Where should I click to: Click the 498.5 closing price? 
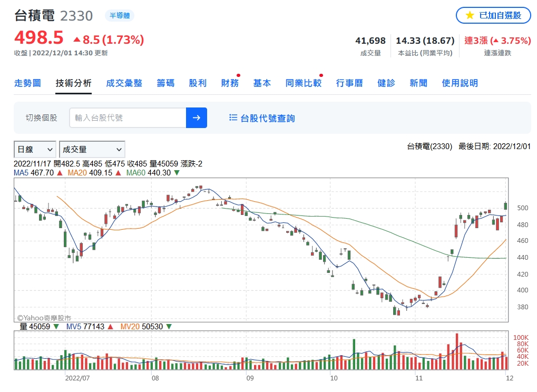(38, 37)
